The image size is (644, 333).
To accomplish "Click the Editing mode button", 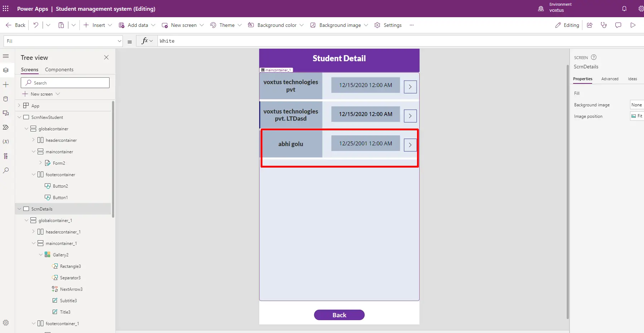I will tap(567, 25).
